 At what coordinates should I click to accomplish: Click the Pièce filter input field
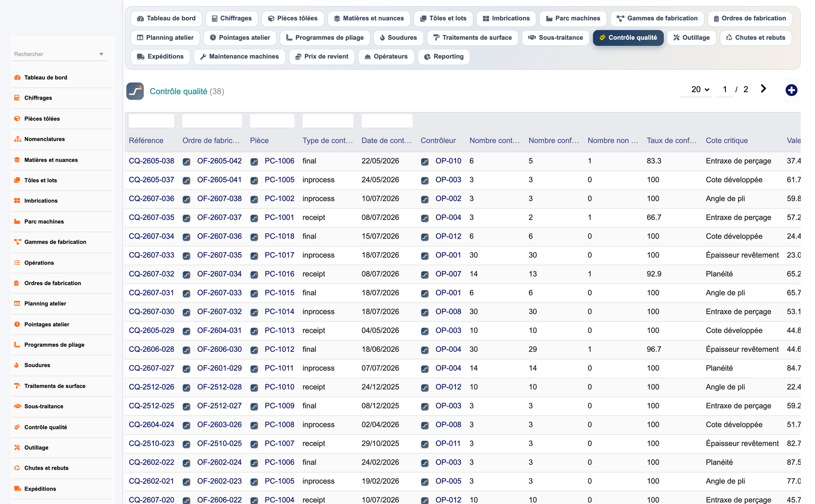(272, 121)
